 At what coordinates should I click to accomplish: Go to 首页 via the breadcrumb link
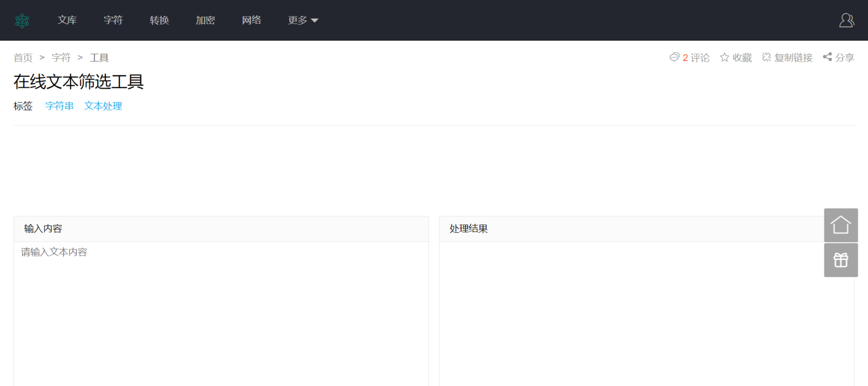[23, 57]
